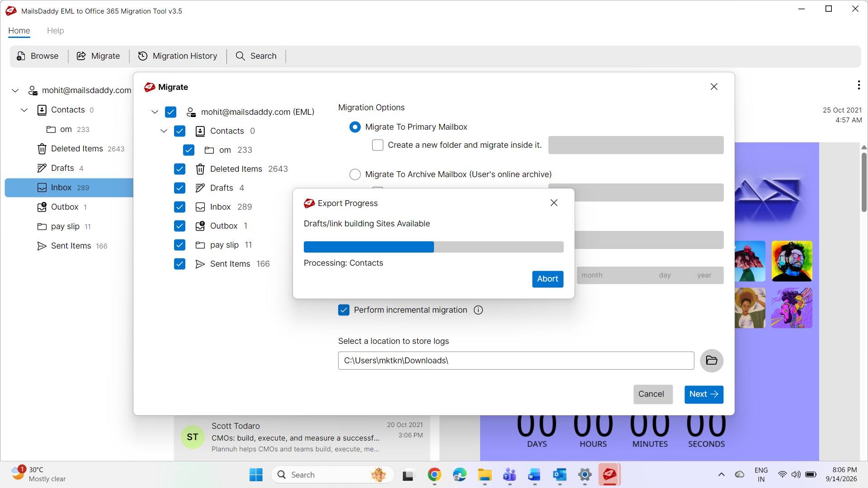
Task: Open the three-dot more options menu
Action: [x=859, y=85]
